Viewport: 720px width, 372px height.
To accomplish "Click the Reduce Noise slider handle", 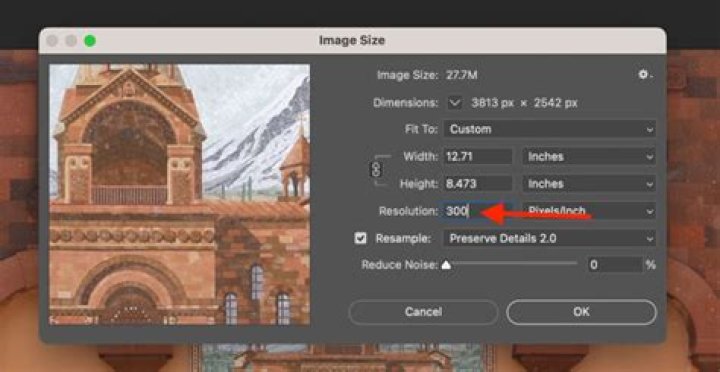I will [x=446, y=265].
